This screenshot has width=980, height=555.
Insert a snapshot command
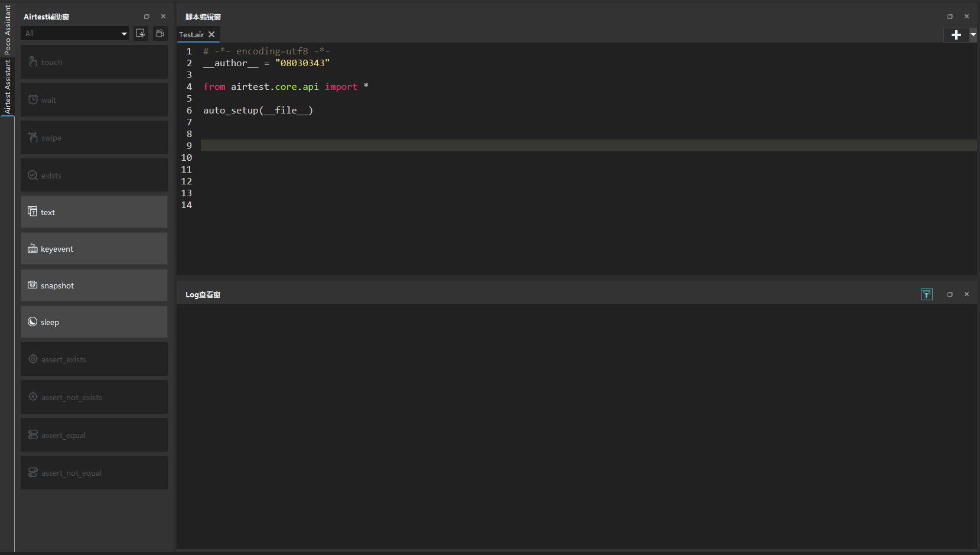pos(94,285)
